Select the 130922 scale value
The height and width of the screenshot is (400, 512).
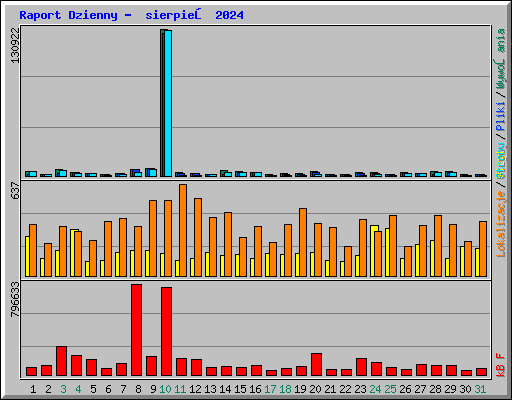point(15,45)
